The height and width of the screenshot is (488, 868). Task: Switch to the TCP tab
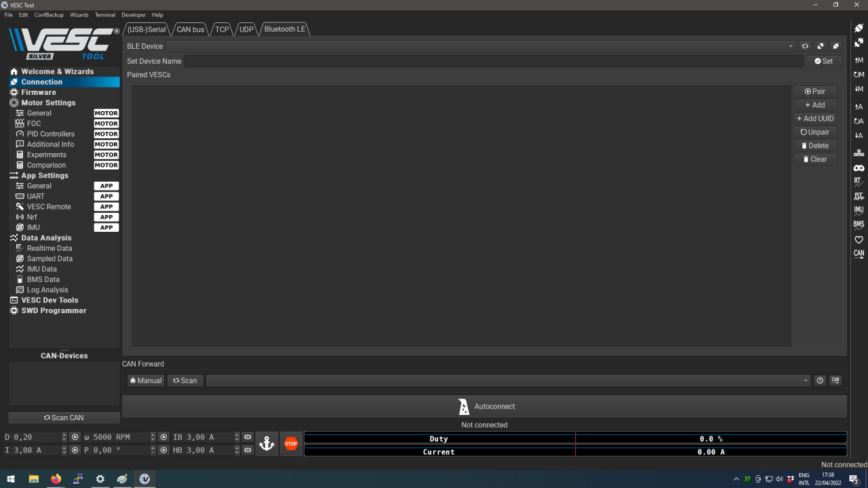coord(222,29)
